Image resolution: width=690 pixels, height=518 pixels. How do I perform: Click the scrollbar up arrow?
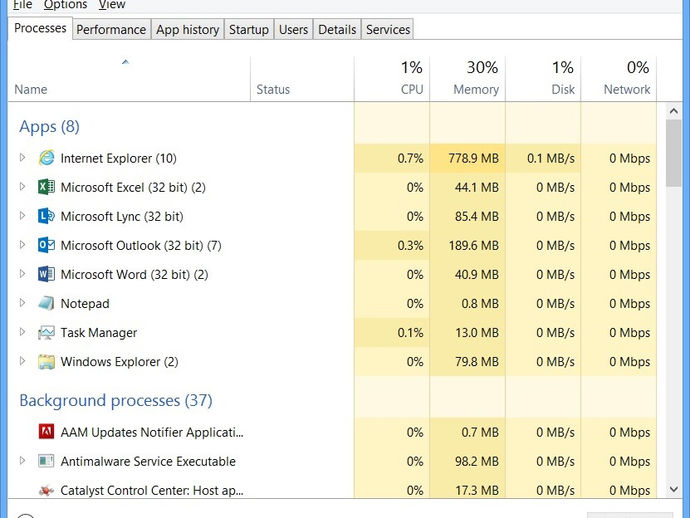(x=673, y=111)
